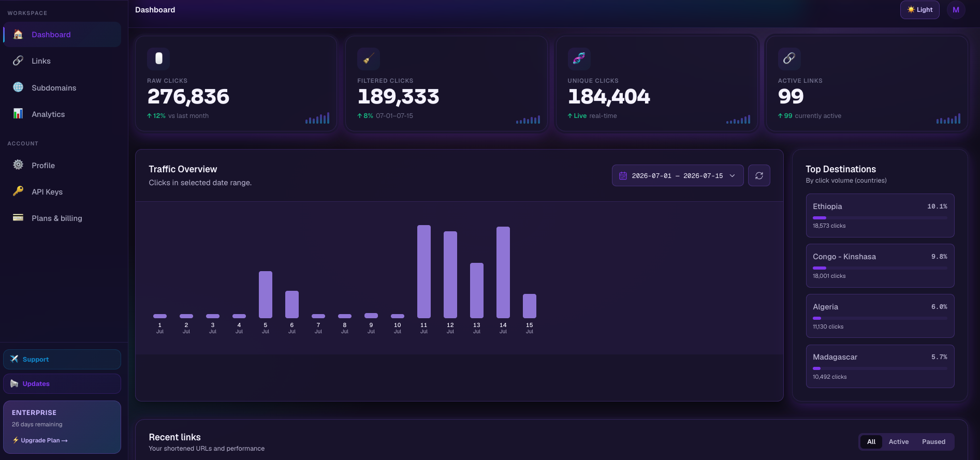The width and height of the screenshot is (980, 460).
Task: Click the Analytics bar chart icon
Action: (18, 113)
